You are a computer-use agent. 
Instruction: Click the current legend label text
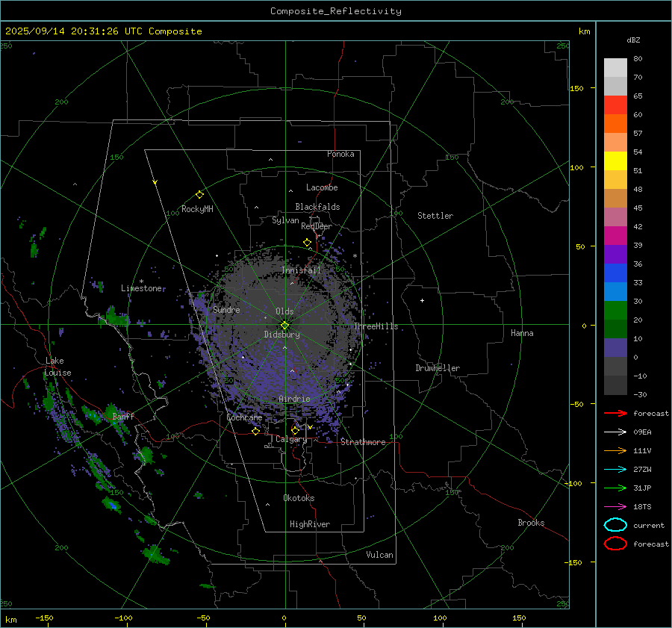coord(649,525)
